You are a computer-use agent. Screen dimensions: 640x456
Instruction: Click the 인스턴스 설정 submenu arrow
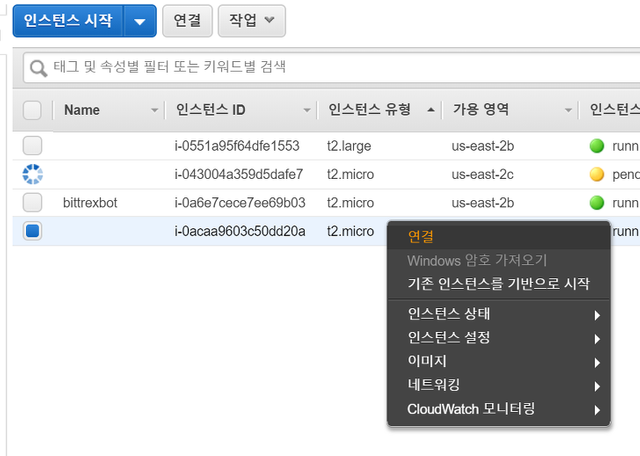point(597,339)
